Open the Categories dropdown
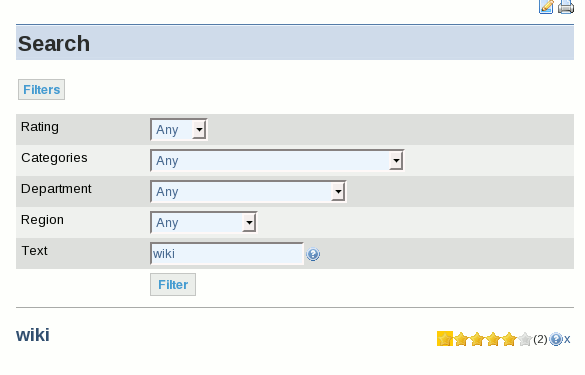 tap(277, 160)
